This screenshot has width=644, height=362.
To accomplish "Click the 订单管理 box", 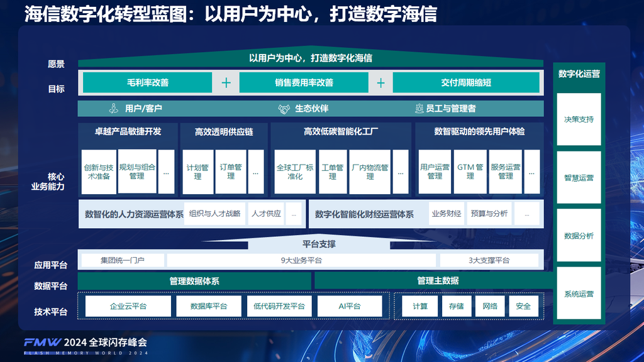I will [x=231, y=172].
